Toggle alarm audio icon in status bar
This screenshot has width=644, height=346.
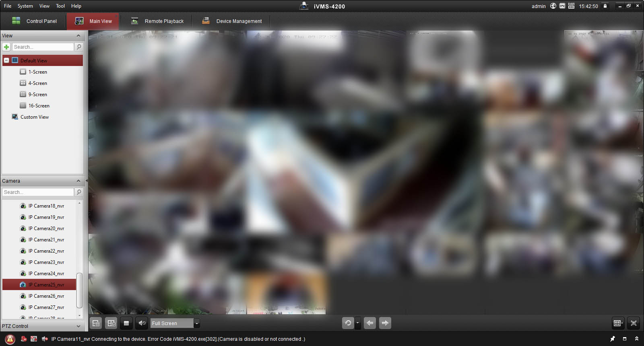(x=45, y=339)
